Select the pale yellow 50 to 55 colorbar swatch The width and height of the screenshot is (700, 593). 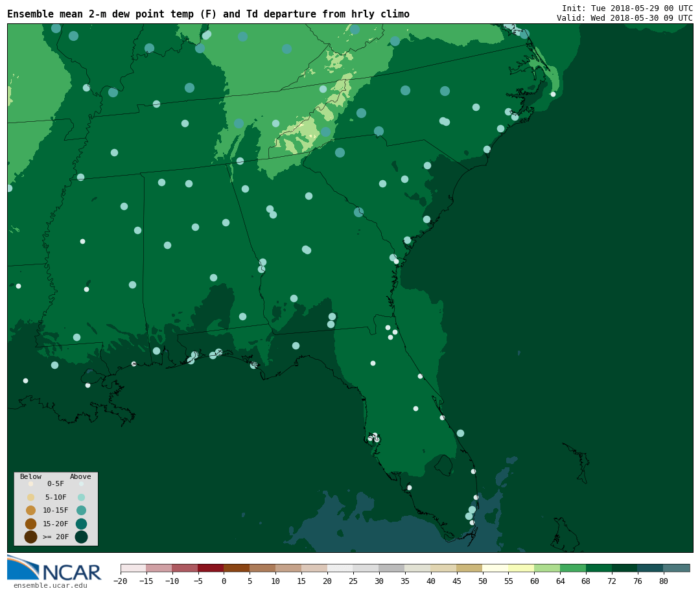495,568
